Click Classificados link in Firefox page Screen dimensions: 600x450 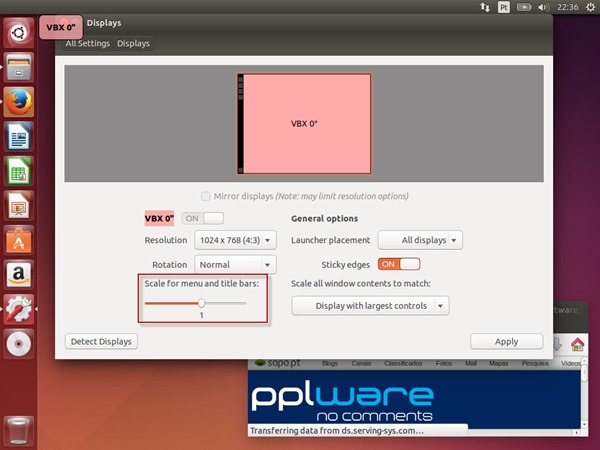pos(403,363)
